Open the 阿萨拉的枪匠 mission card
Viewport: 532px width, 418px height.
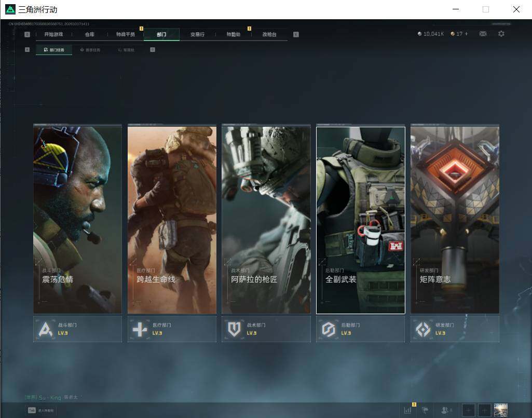[266, 219]
